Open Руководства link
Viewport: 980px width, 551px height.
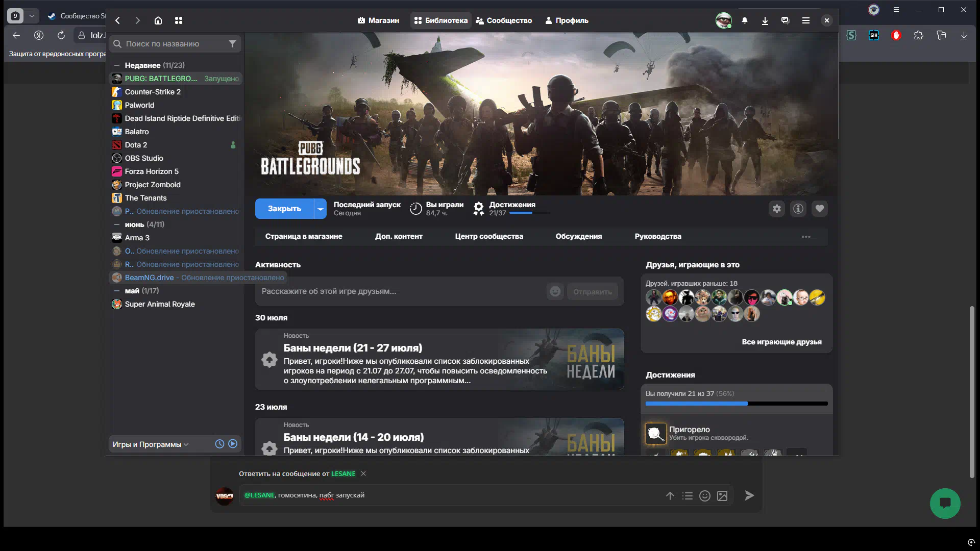(658, 236)
